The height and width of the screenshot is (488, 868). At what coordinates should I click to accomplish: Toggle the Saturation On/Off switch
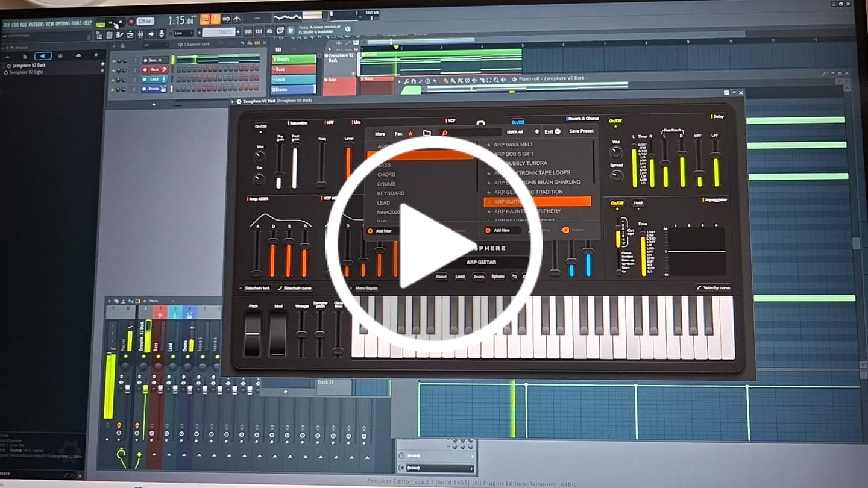260,127
